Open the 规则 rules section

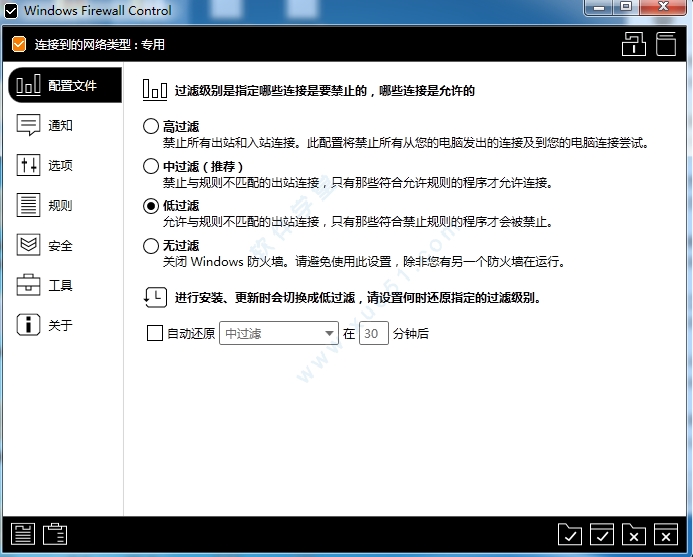pyautogui.click(x=60, y=206)
